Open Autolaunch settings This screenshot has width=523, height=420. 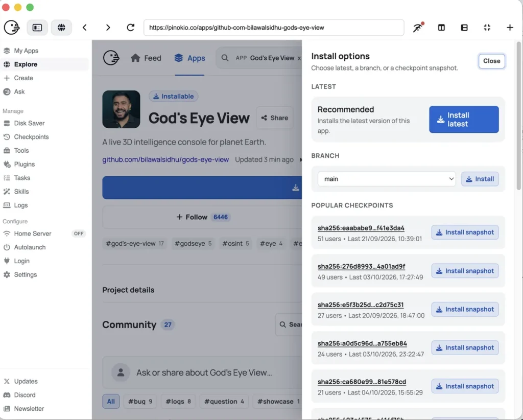pyautogui.click(x=44, y=247)
